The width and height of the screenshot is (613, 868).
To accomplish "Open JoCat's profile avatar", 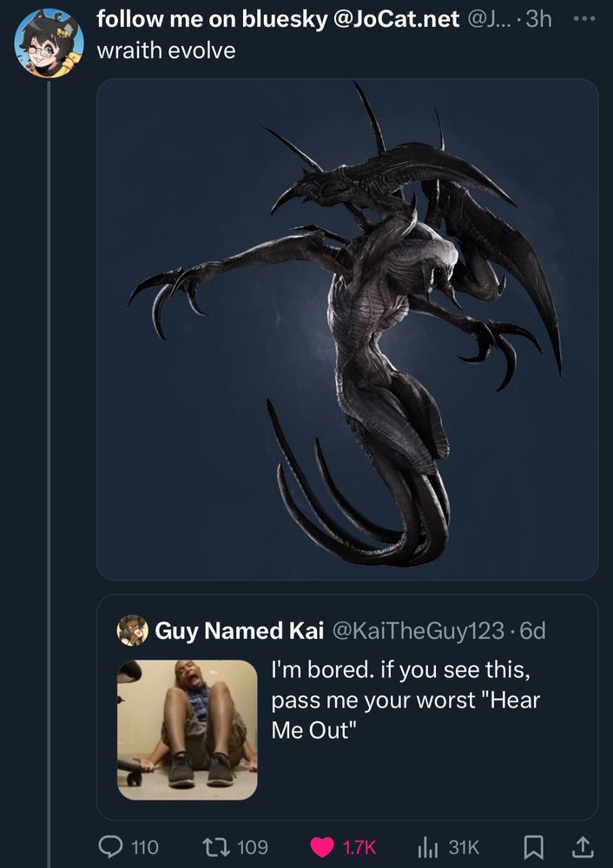I will point(49,43).
